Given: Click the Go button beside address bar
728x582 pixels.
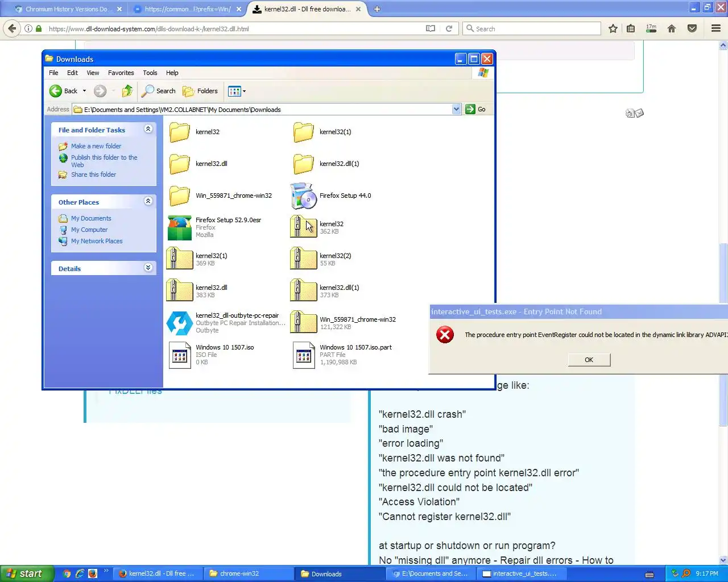Looking at the screenshot, I should [476, 110].
